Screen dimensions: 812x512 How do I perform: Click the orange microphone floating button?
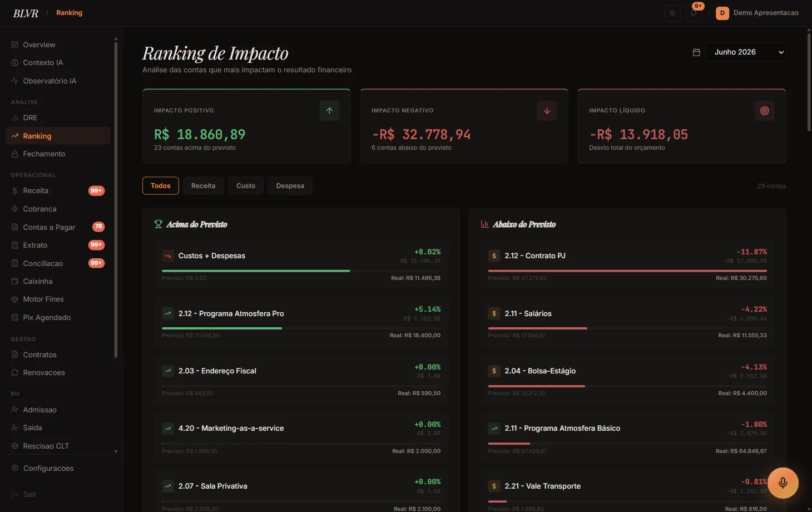tap(783, 483)
